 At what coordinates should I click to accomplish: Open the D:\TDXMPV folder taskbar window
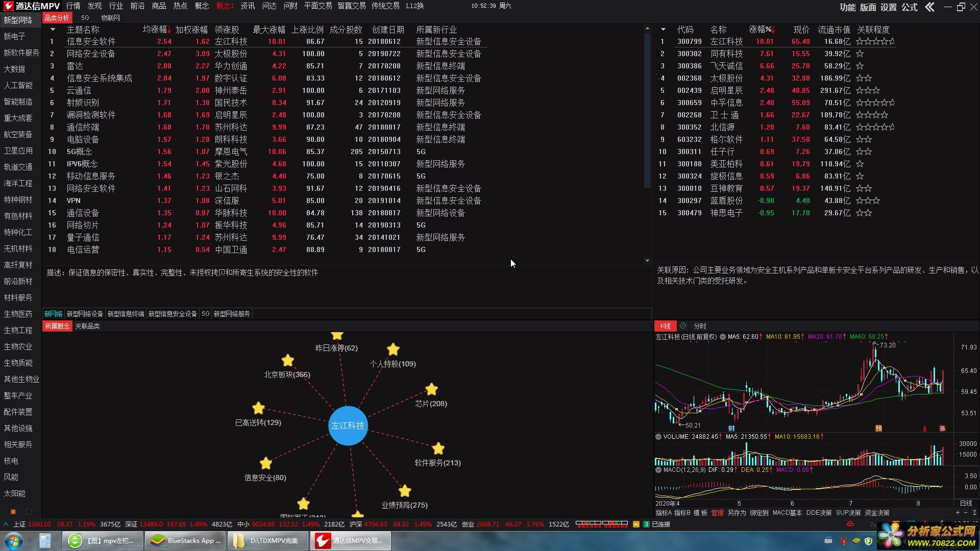[267, 540]
